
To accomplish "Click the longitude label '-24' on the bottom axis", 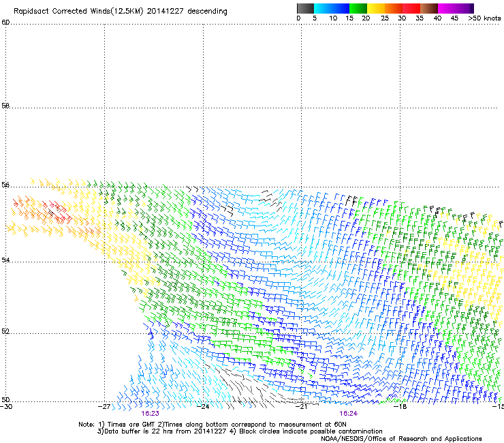I will 203,406.
